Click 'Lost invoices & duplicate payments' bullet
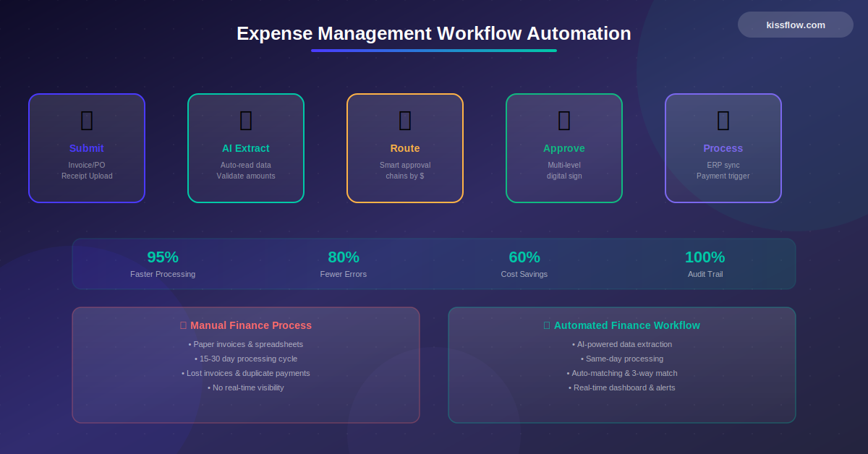Image resolution: width=868 pixels, height=454 pixels. [x=246, y=373]
